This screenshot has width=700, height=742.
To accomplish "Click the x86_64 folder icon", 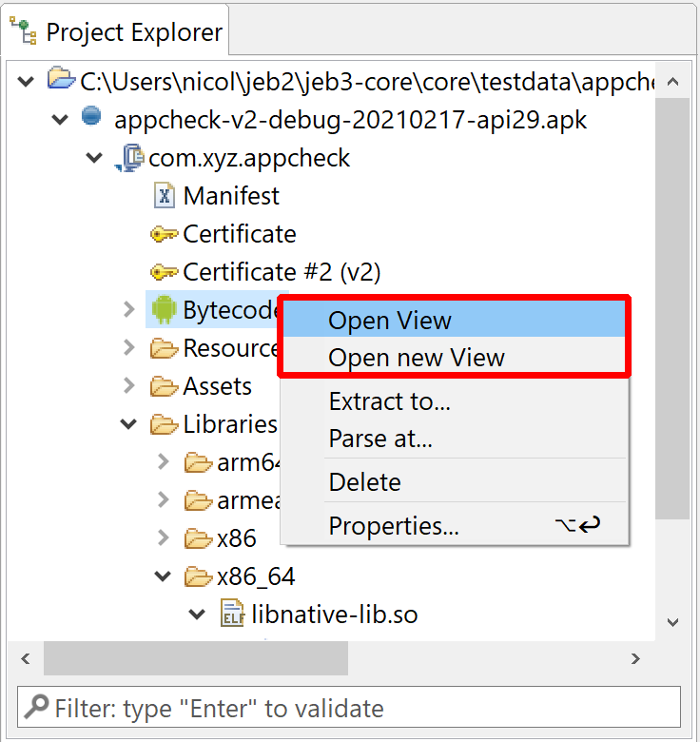I will [198, 576].
